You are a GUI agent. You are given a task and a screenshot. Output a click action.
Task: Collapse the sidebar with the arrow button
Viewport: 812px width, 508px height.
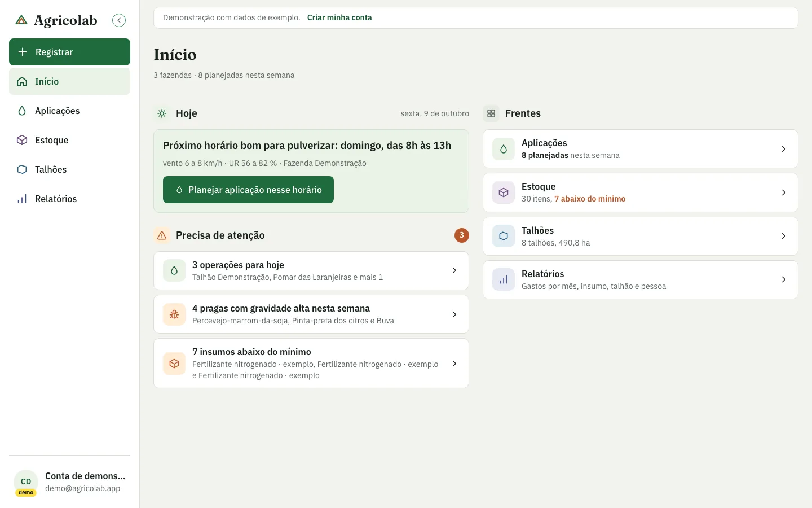coord(119,20)
